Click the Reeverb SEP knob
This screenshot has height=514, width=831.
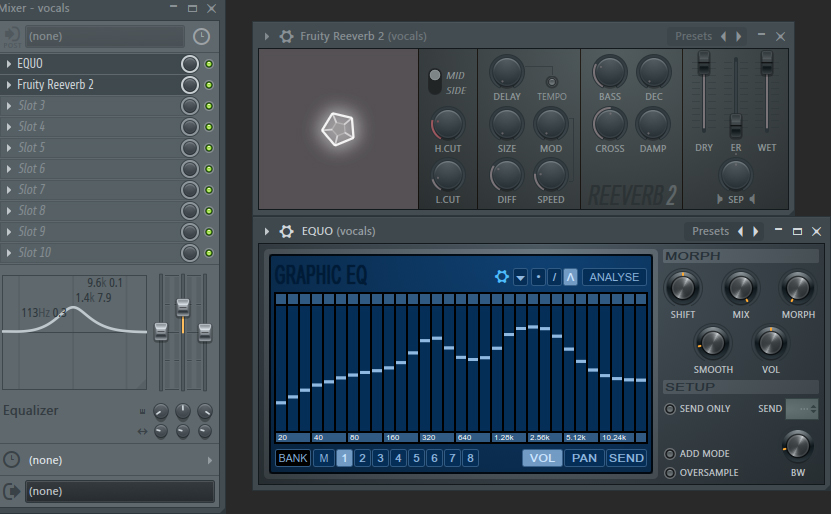click(x=735, y=175)
